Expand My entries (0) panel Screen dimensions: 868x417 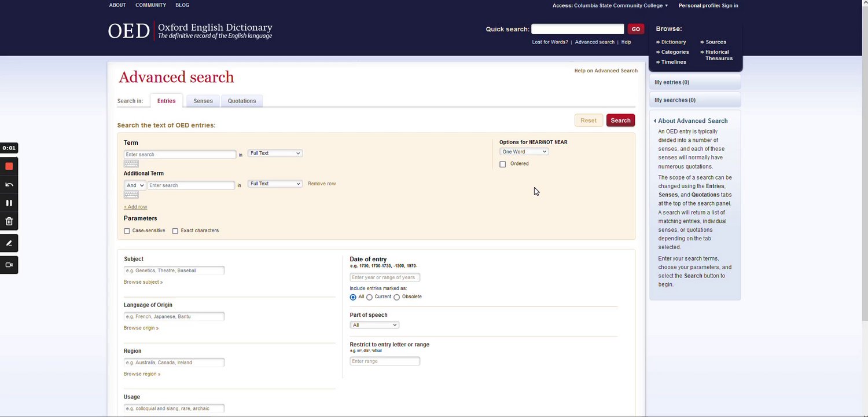[x=695, y=82]
